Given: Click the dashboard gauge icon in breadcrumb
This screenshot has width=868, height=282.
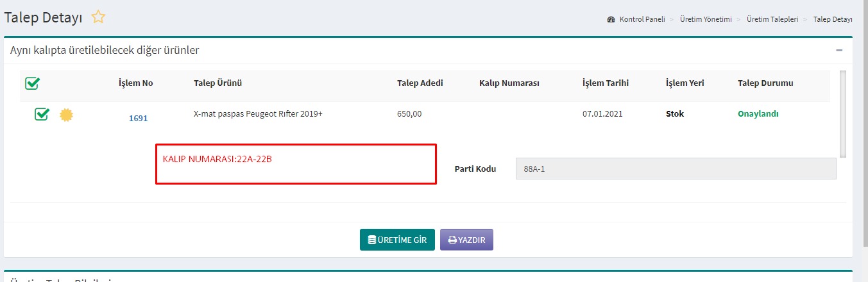Looking at the screenshot, I should (611, 19).
